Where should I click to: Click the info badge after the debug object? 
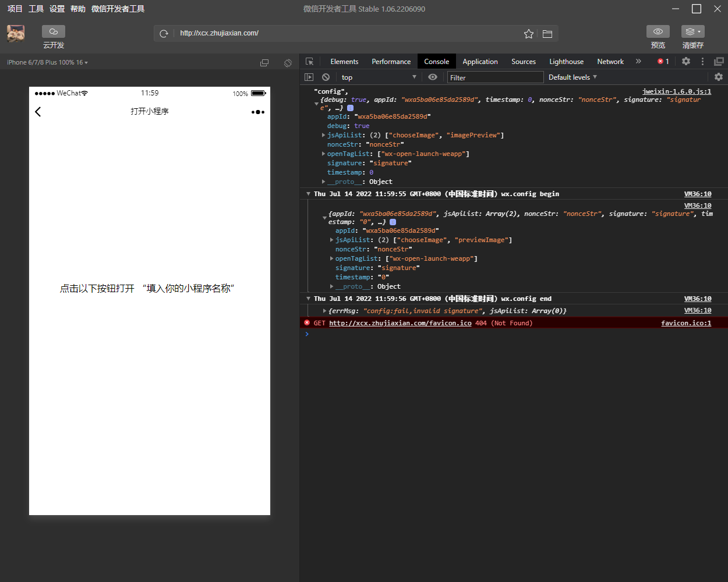pos(350,108)
